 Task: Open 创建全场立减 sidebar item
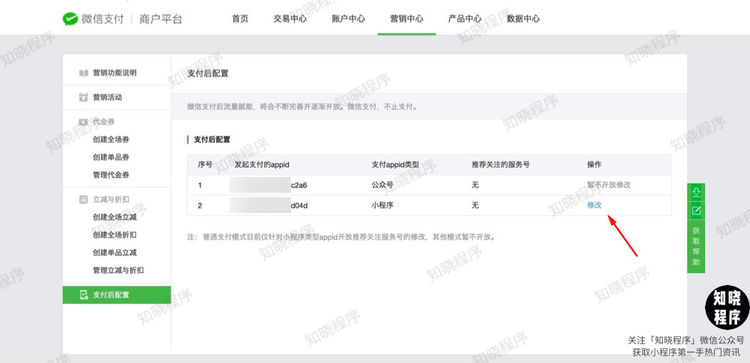click(115, 217)
